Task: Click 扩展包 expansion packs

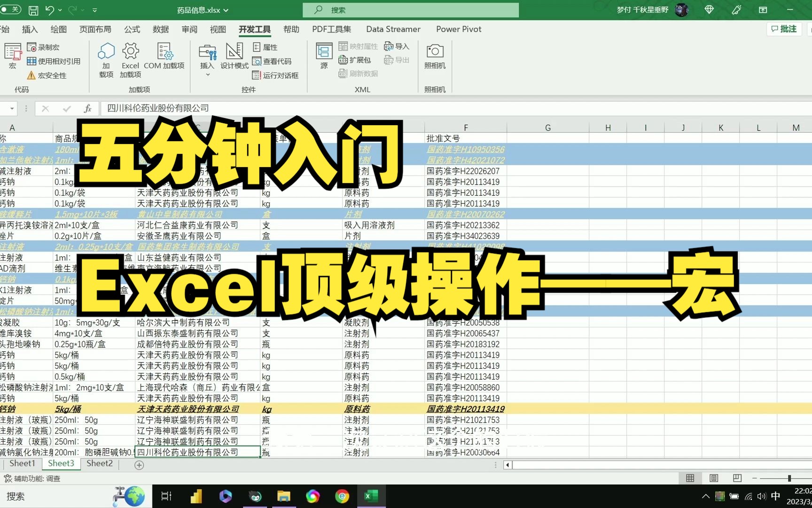Action: pyautogui.click(x=355, y=60)
